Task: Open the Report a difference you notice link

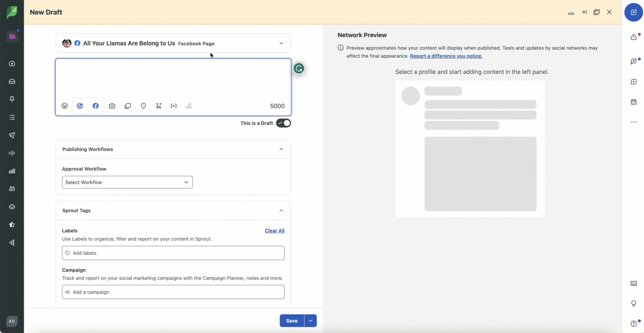Action: (x=446, y=56)
